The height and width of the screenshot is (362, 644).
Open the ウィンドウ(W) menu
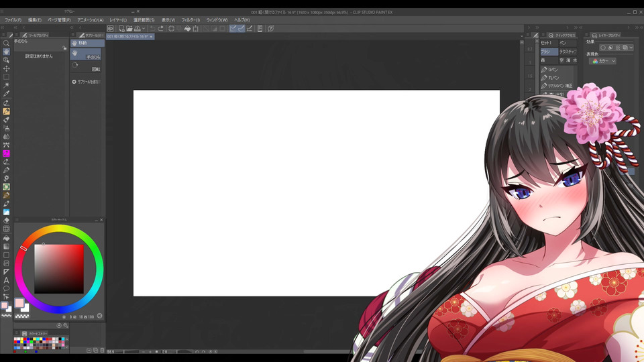[217, 19]
